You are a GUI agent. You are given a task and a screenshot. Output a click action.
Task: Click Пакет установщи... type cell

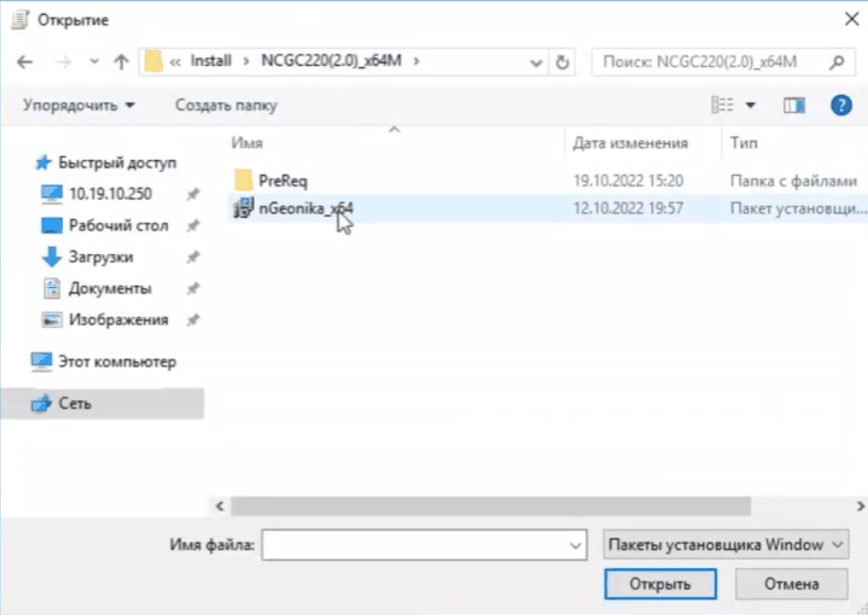798,209
